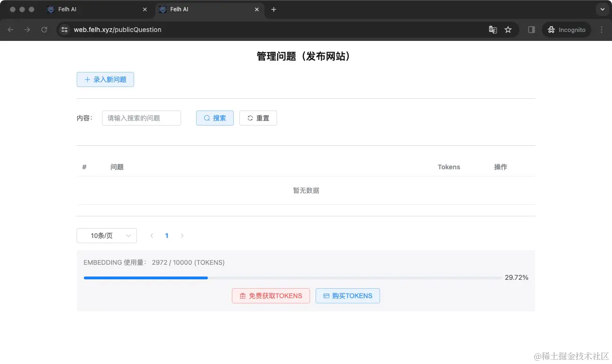612x364 pixels.
Task: Click the 搜索 search button
Action: 215,118
